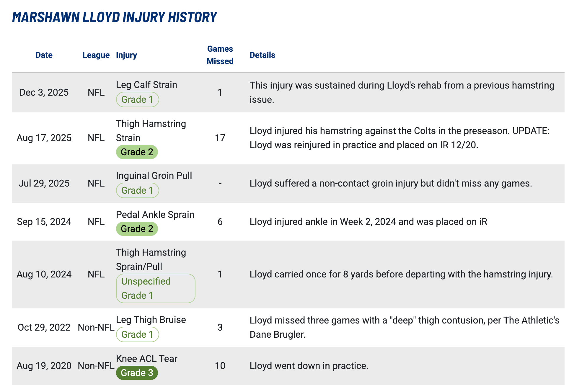
Task: Click the Games Missed column header
Action: (x=220, y=55)
